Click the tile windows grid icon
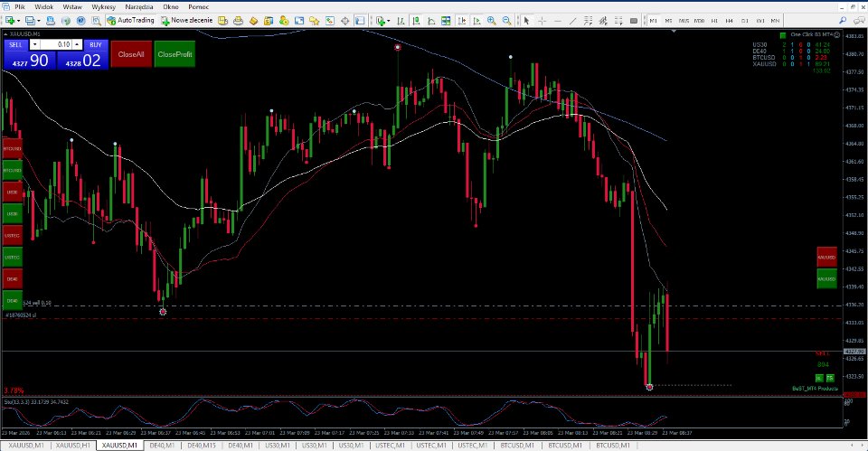This screenshot has width=868, height=451. click(446, 21)
